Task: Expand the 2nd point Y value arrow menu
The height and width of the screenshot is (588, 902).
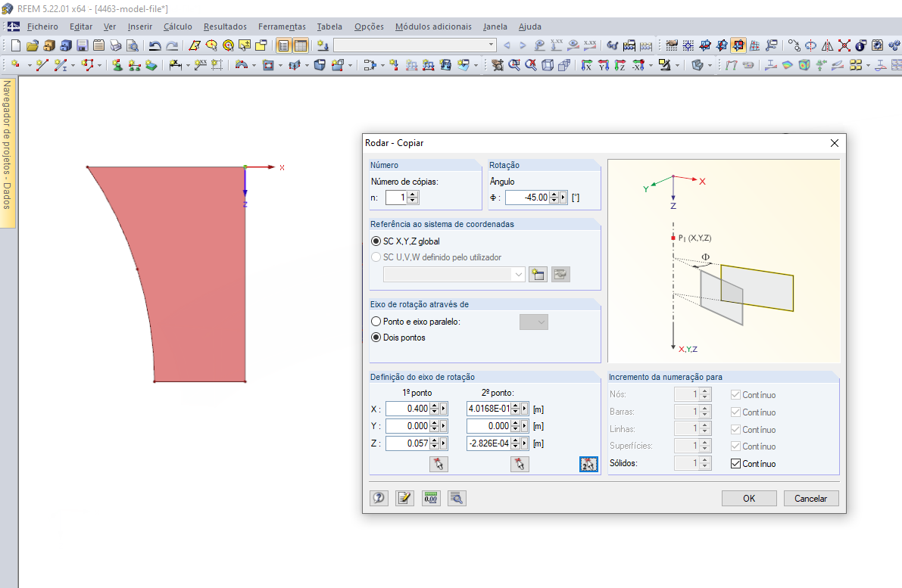Action: pyautogui.click(x=525, y=426)
